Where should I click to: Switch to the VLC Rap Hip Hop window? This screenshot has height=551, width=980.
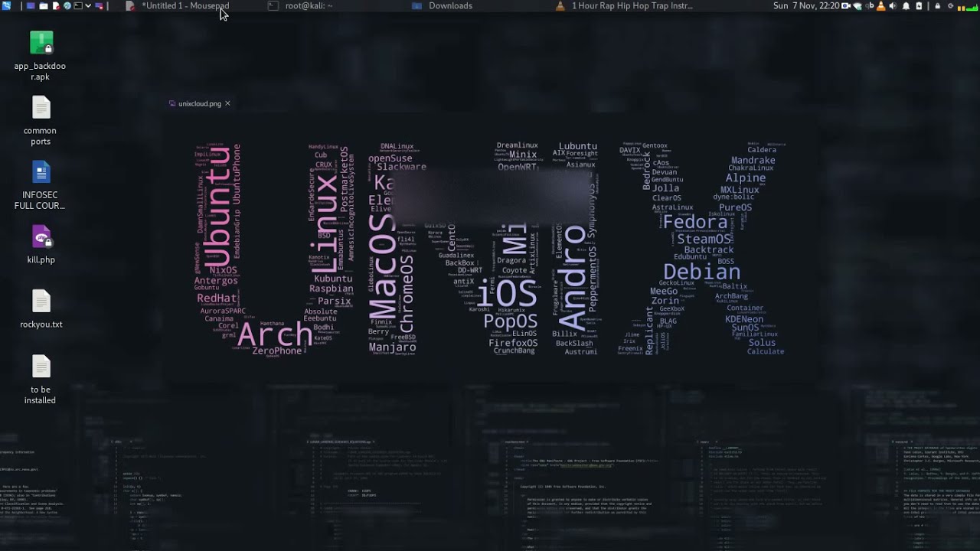click(624, 5)
